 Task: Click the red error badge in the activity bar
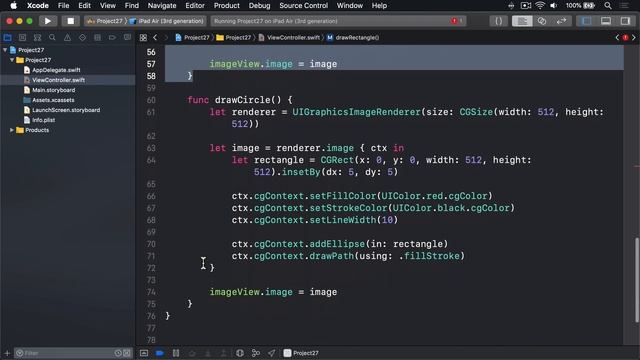point(454,21)
